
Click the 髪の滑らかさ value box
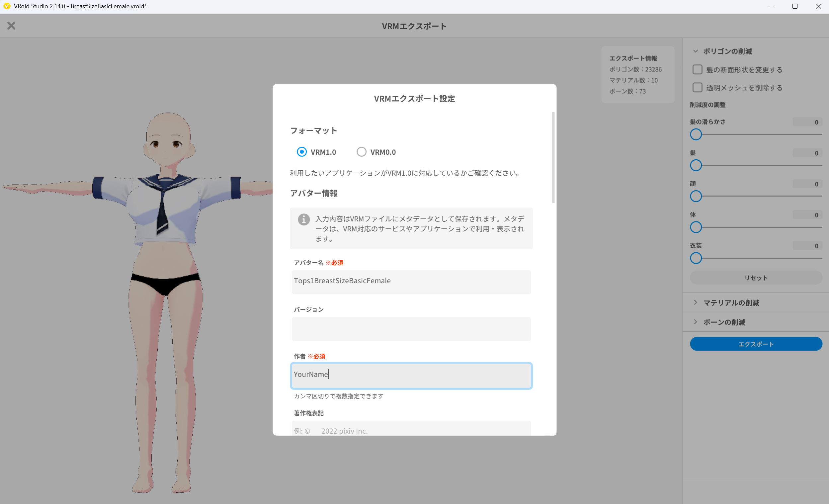[807, 122]
